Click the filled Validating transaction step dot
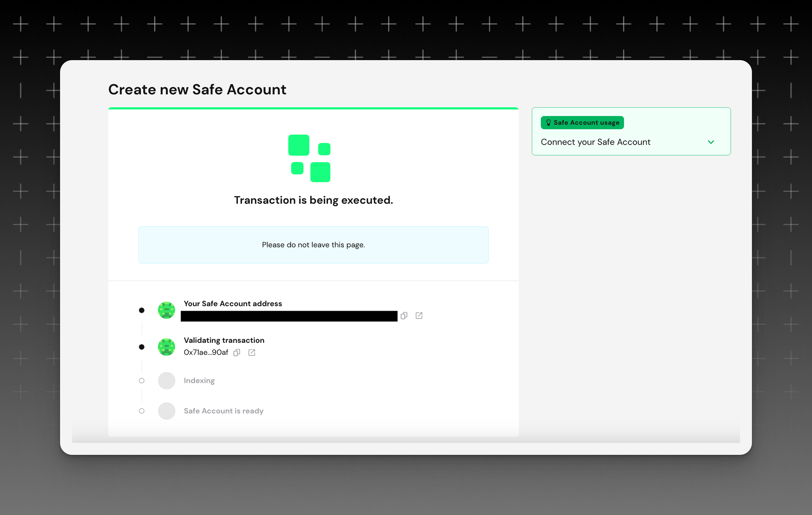 (142, 347)
